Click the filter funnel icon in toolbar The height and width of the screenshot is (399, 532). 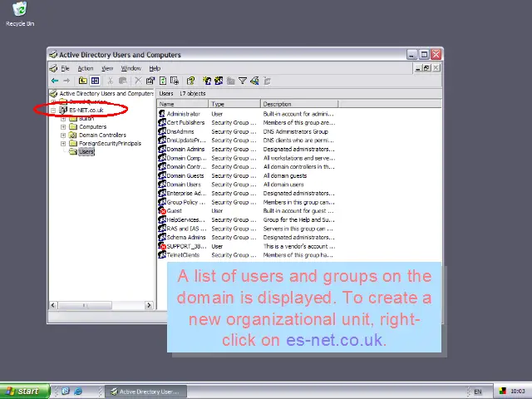tap(243, 81)
